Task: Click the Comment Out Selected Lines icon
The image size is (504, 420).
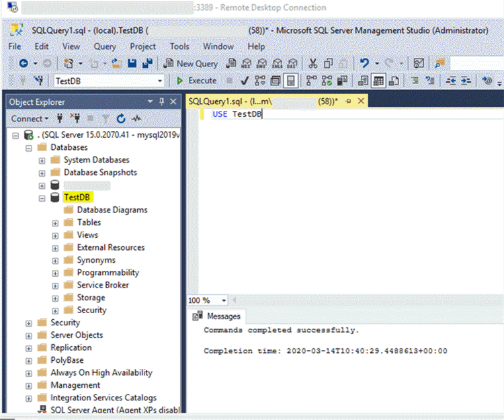Action: coord(415,81)
